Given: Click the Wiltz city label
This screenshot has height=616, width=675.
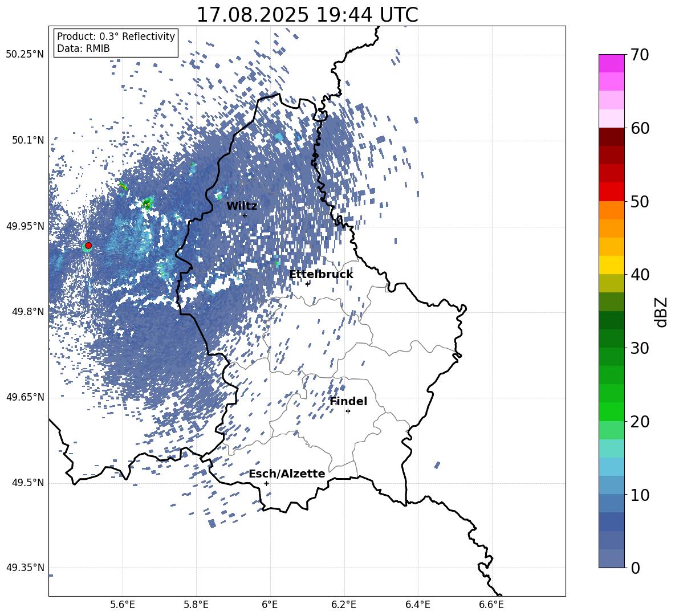Looking at the screenshot, I should (242, 206).
